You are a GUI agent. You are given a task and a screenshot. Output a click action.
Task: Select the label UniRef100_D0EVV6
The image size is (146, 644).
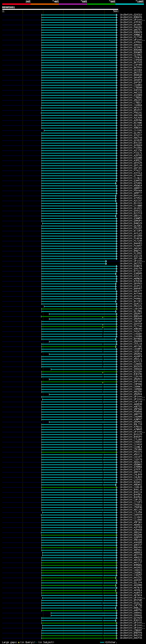click(131, 90)
